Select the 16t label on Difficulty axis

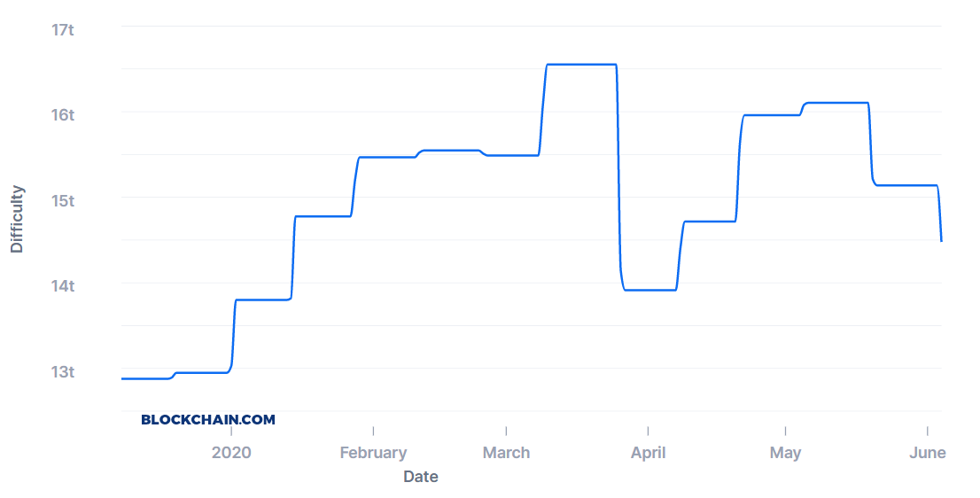click(63, 115)
